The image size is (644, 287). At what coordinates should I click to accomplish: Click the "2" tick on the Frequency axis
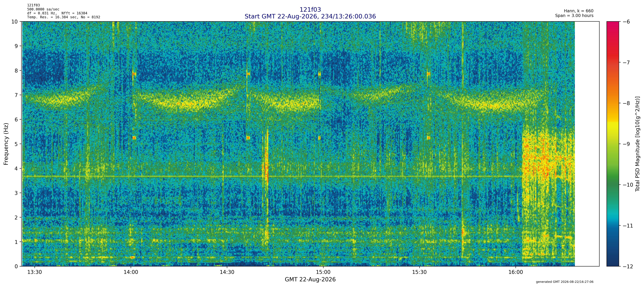pyautogui.click(x=16, y=217)
